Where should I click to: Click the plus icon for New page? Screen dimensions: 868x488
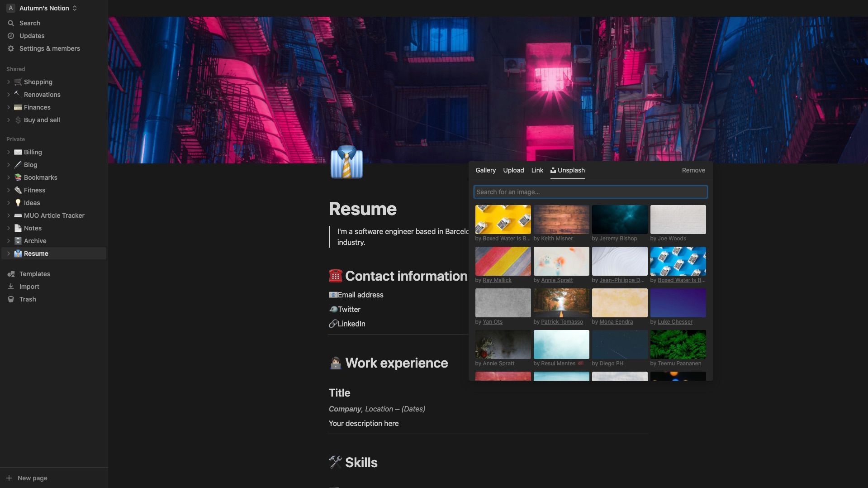coord(9,478)
